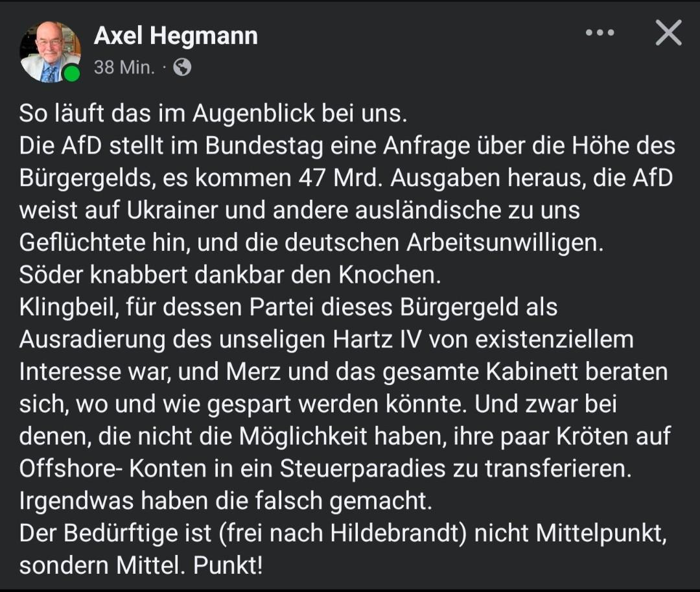Viewport: 700px width, 592px height.
Task: Click the "47 Mrd." figure in the post
Action: (x=338, y=178)
